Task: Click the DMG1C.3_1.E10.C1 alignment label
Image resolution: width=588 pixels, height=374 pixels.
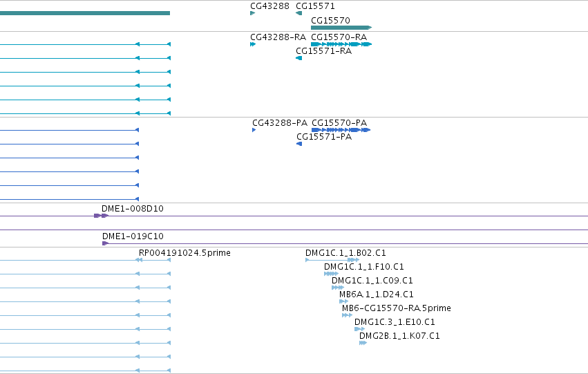Action: [x=395, y=322]
